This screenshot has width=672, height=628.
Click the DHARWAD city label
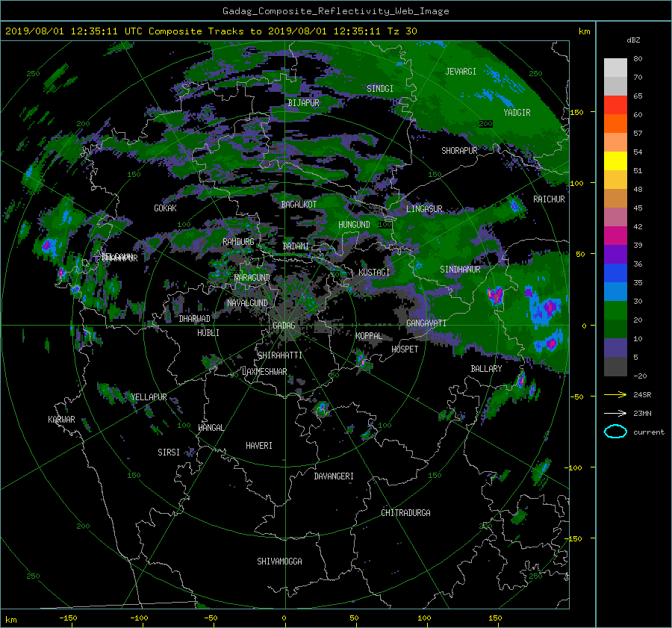pyautogui.click(x=195, y=319)
